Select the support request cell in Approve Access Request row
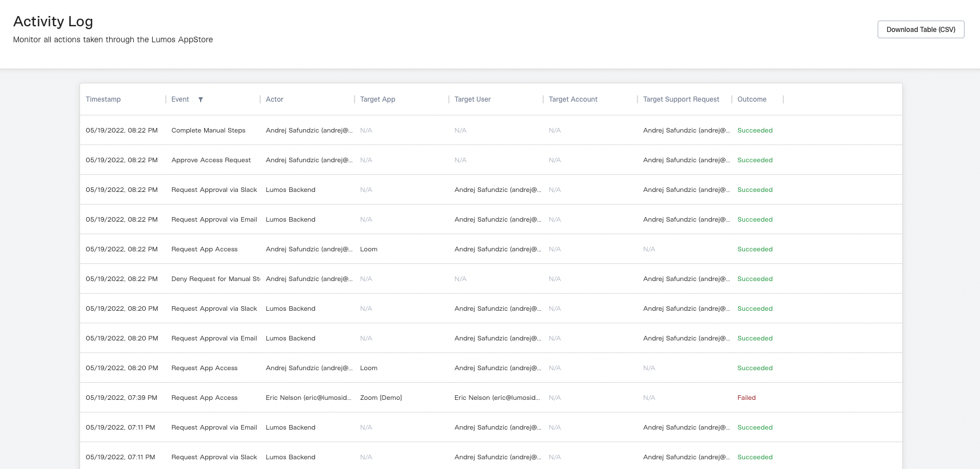This screenshot has height=469, width=980. (x=687, y=160)
